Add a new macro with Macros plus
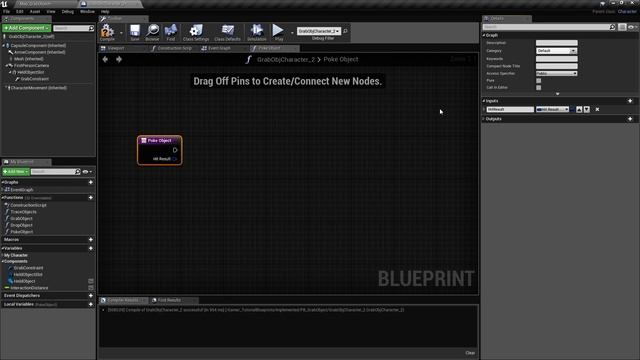The width and height of the screenshot is (640, 360). [91, 240]
